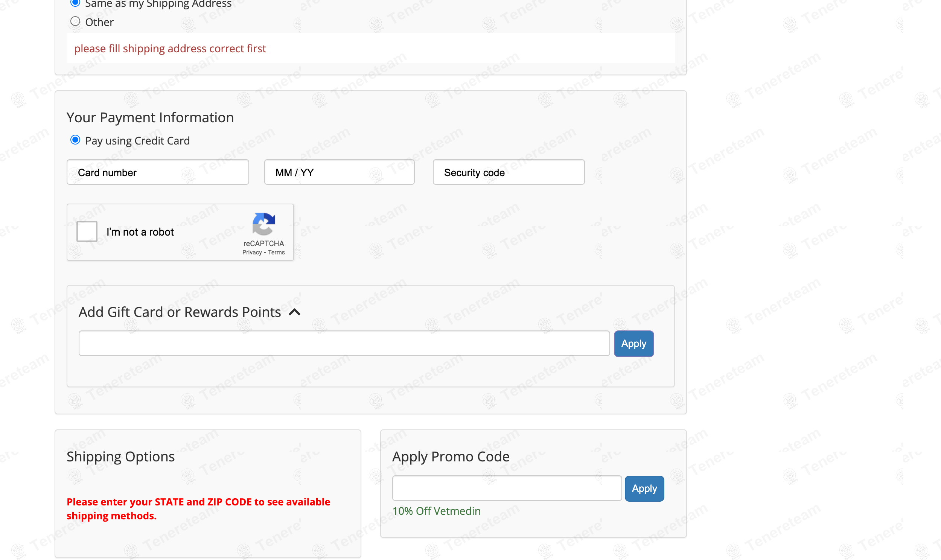Focus the Card number field

pos(158,172)
